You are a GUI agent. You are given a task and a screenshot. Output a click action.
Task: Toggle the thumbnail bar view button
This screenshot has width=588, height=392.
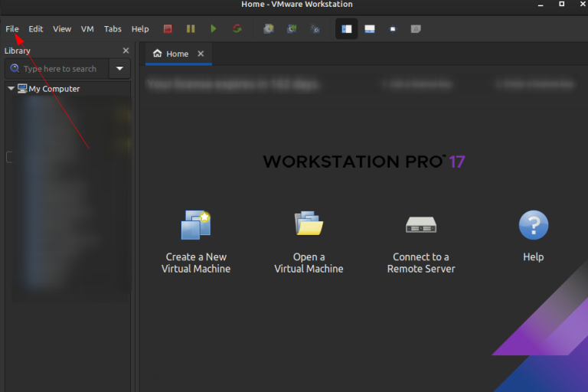coord(370,29)
